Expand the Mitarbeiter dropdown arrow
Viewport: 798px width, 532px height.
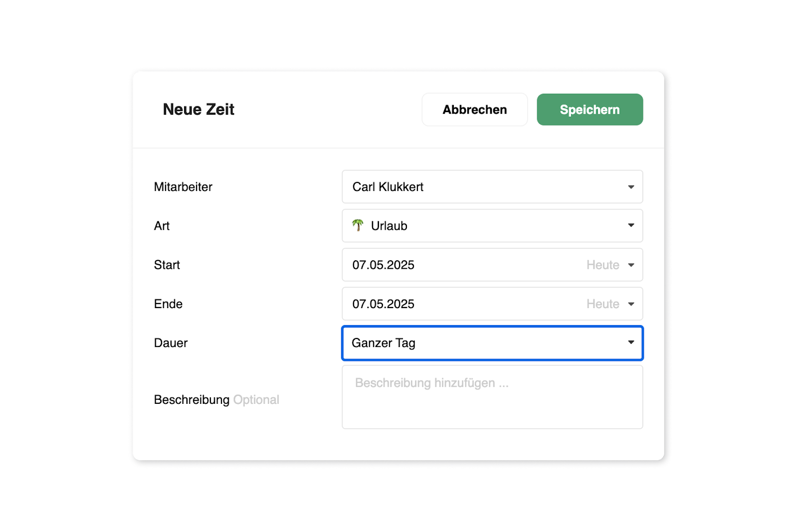tap(631, 187)
